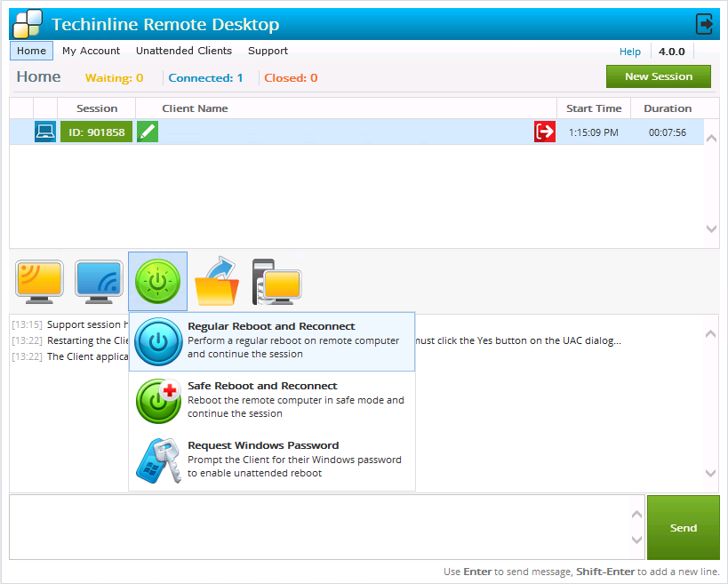
Task: Click the blue laptop icon in session row
Action: (x=44, y=132)
